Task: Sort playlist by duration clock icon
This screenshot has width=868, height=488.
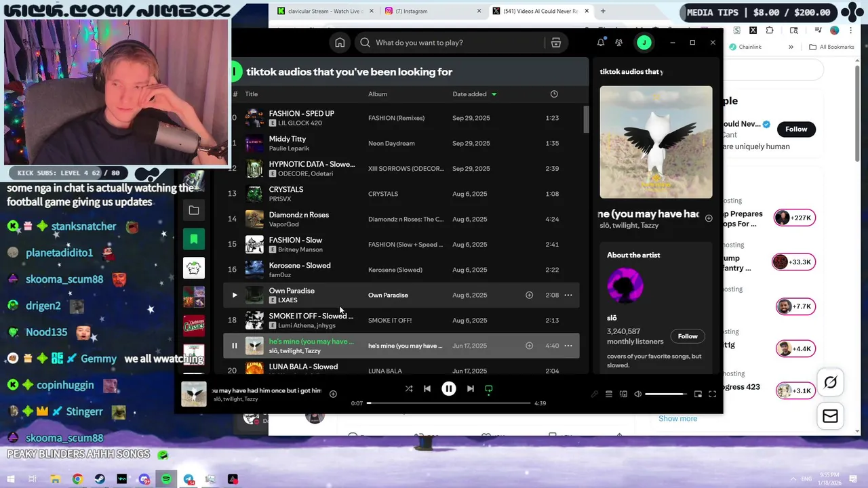Action: 554,94
